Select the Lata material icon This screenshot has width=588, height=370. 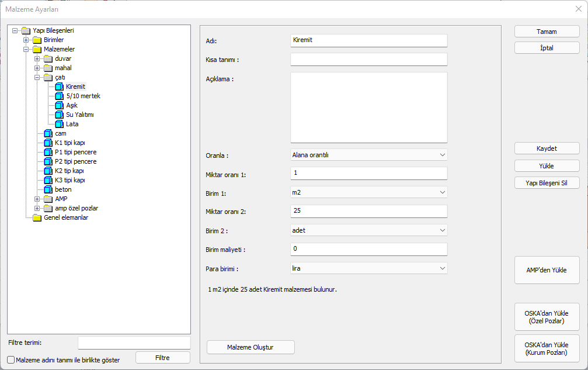59,124
